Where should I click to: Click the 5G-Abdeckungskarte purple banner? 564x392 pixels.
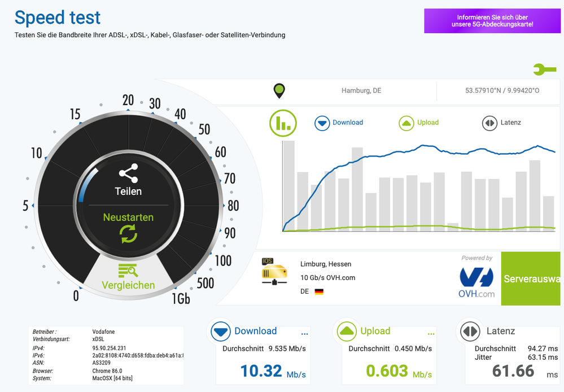coord(492,20)
